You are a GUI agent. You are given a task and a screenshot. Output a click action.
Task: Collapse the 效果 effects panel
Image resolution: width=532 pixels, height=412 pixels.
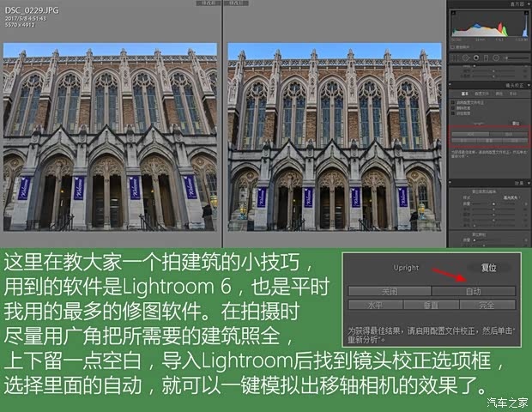pos(529,183)
